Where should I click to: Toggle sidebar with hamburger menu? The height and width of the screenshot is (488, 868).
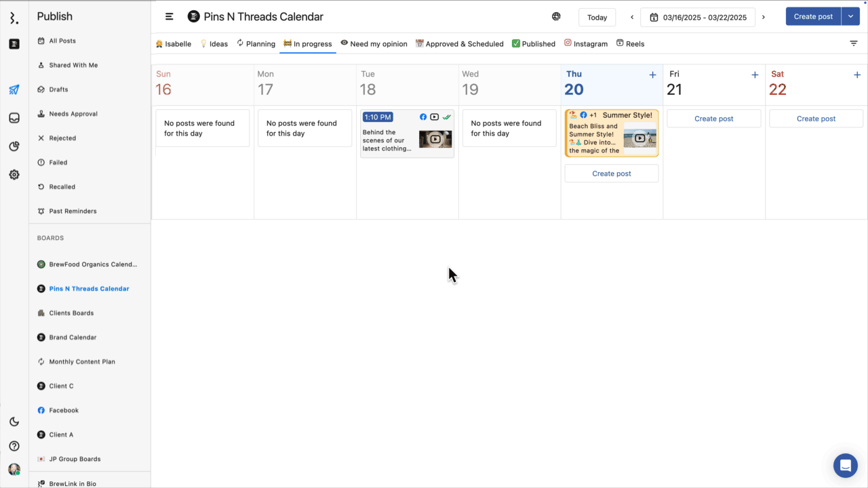(170, 17)
